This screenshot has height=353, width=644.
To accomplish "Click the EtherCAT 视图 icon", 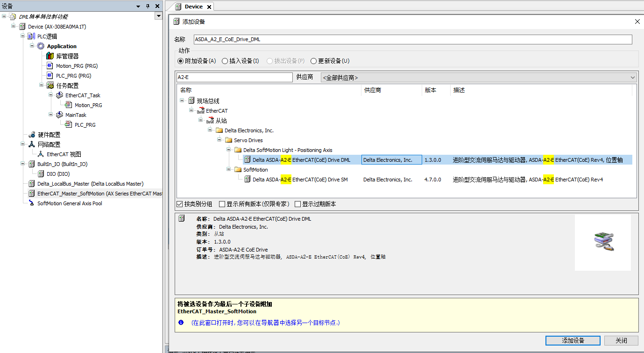I will pos(41,154).
